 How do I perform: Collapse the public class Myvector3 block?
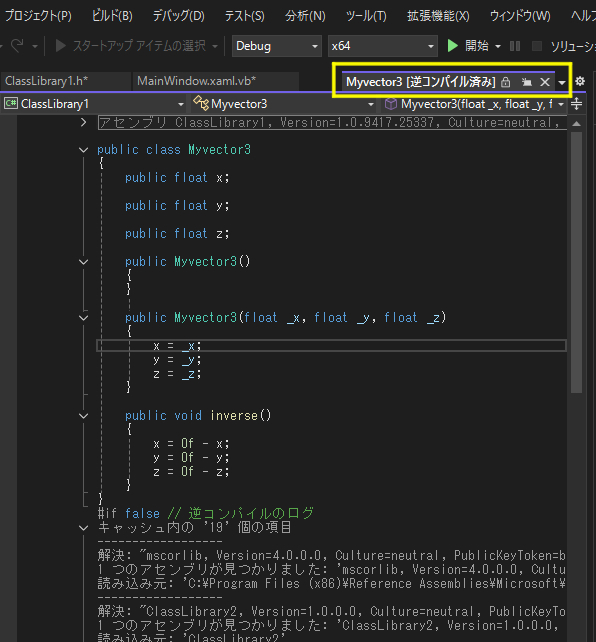click(x=84, y=150)
